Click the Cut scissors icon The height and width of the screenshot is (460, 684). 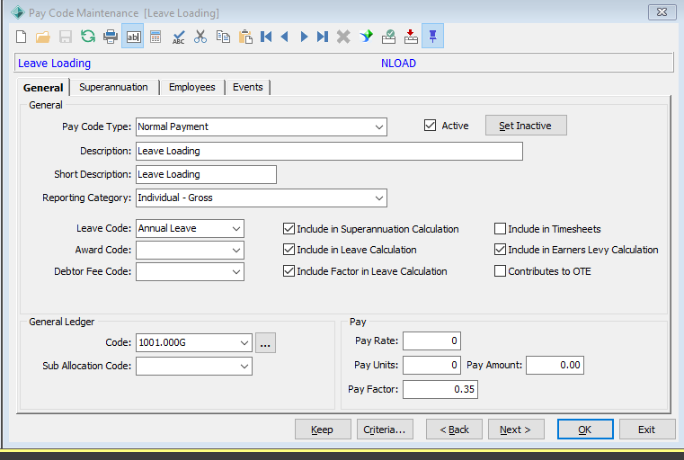click(201, 37)
